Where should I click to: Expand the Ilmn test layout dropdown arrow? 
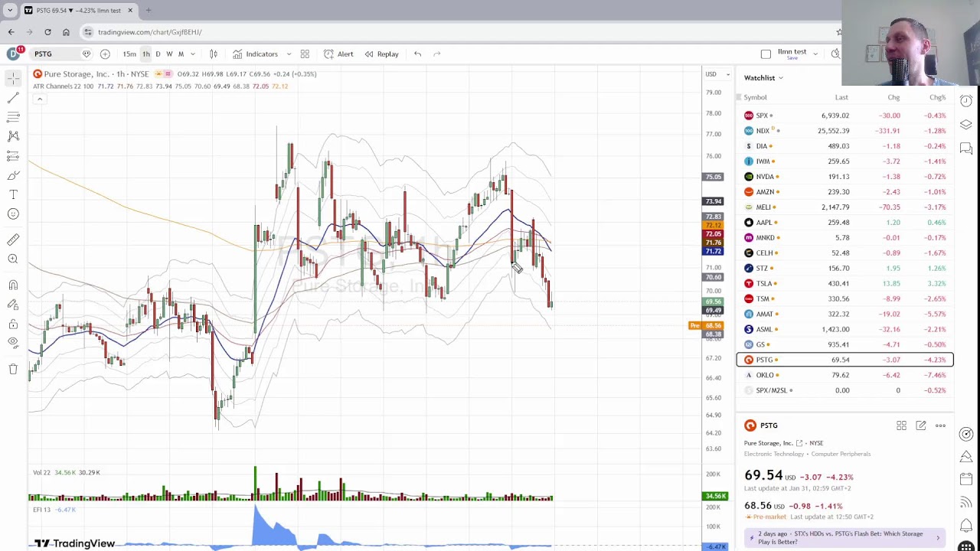pyautogui.click(x=815, y=54)
